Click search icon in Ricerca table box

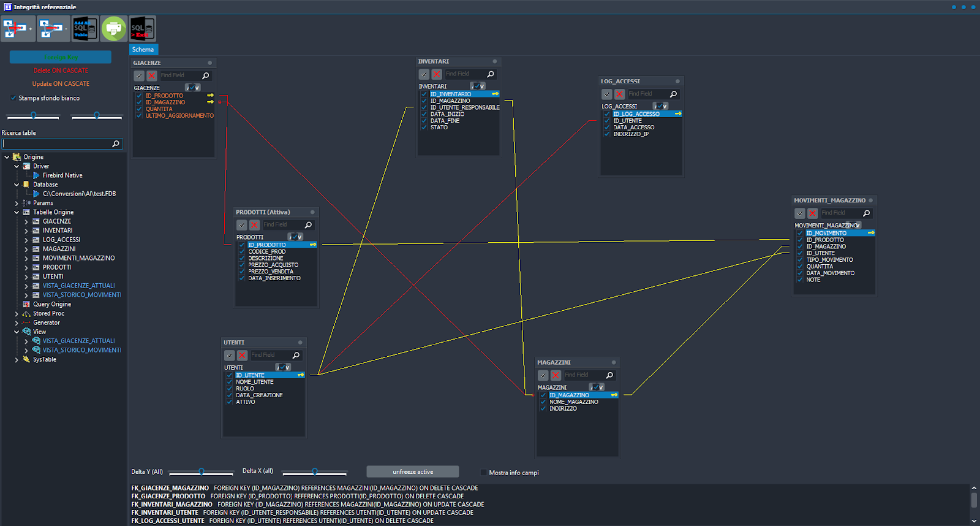pyautogui.click(x=116, y=143)
